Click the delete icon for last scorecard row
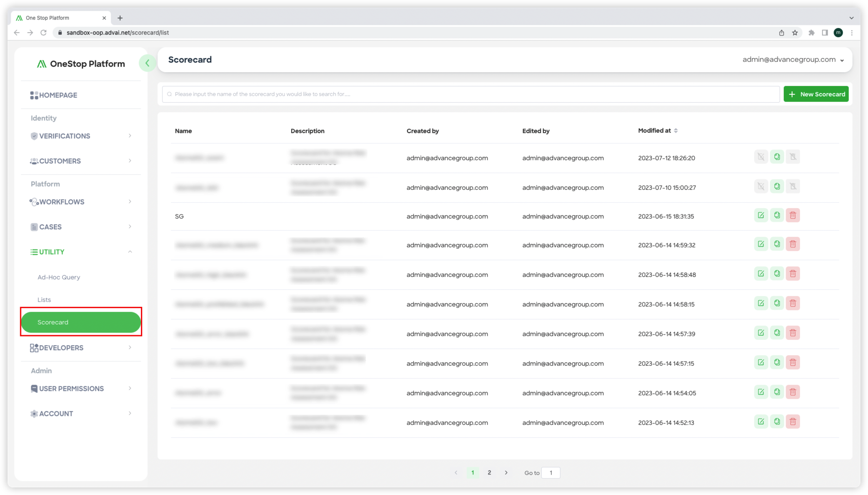Image resolution: width=868 pixels, height=495 pixels. 793,422
